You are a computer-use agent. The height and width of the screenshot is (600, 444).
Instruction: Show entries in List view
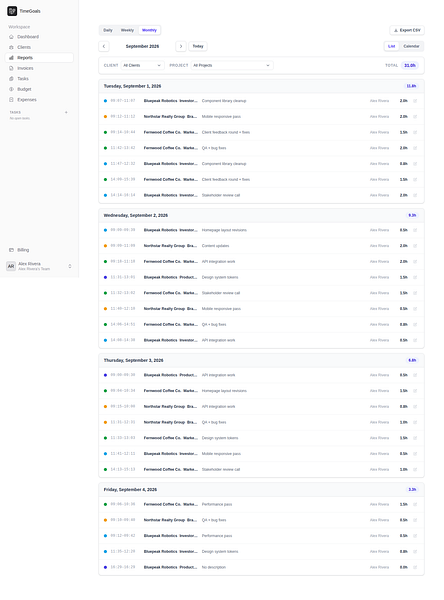(x=392, y=46)
